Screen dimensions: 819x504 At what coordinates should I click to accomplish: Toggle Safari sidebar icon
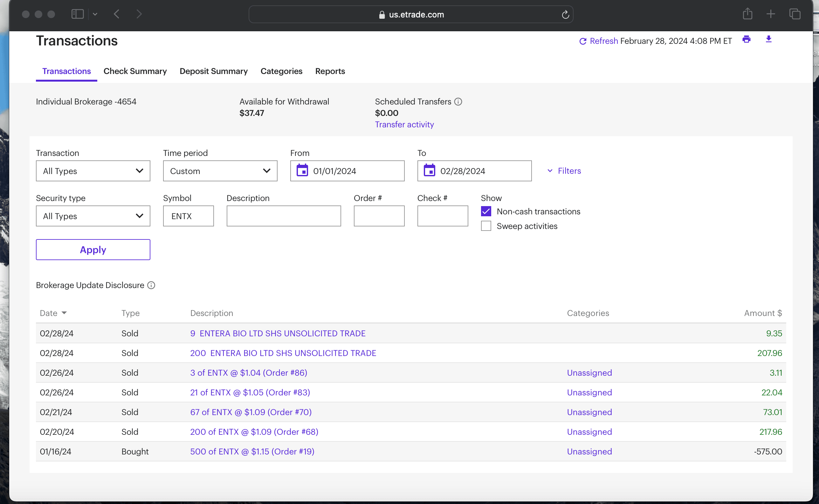tap(77, 14)
